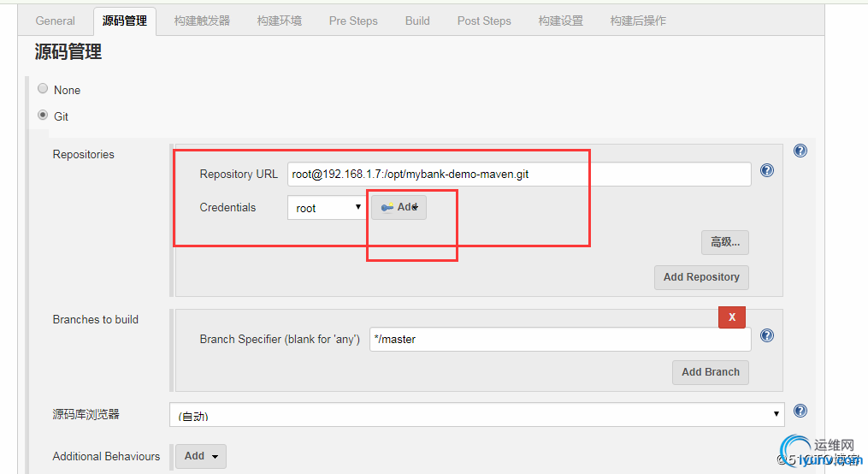Click the Additional Behaviours label
868x474 pixels.
click(x=106, y=456)
